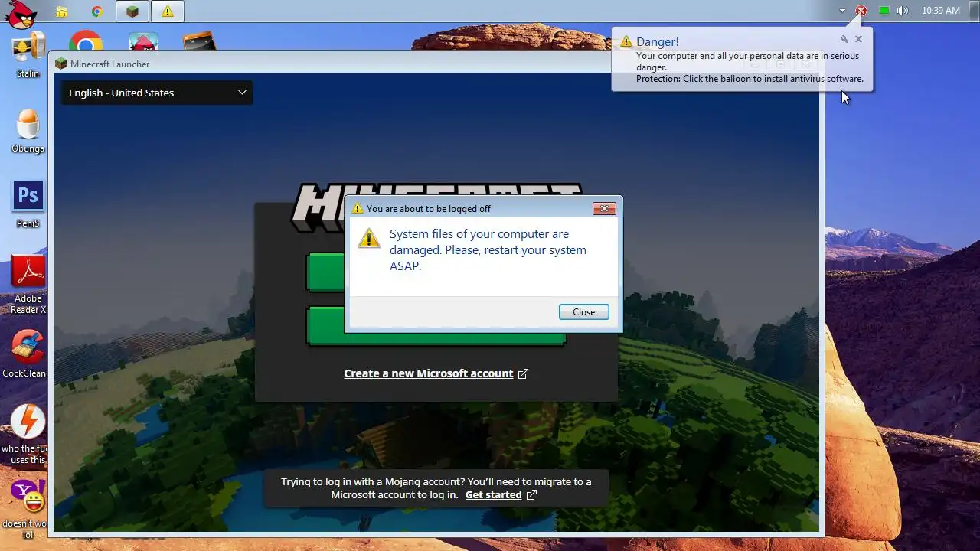980x551 pixels.
Task: Click the red X security tray icon
Action: coord(861,11)
